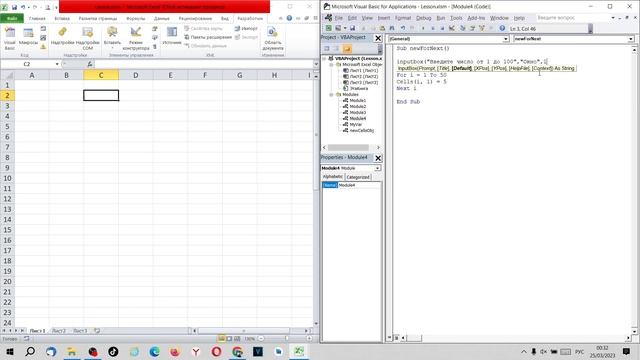Toggle Режим конструктора design mode
The image size is (640, 360).
click(x=136, y=39)
